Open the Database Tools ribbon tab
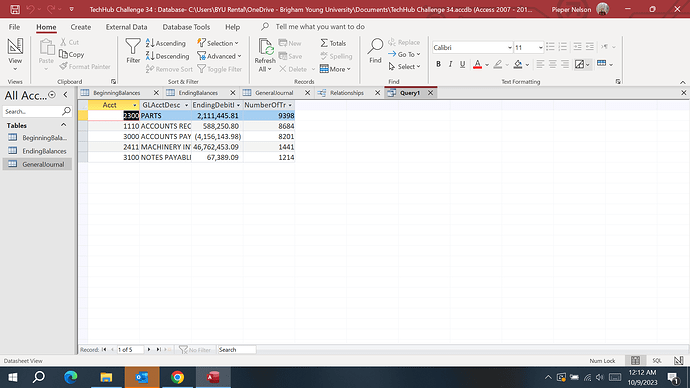This screenshot has width=690, height=388. 186,27
